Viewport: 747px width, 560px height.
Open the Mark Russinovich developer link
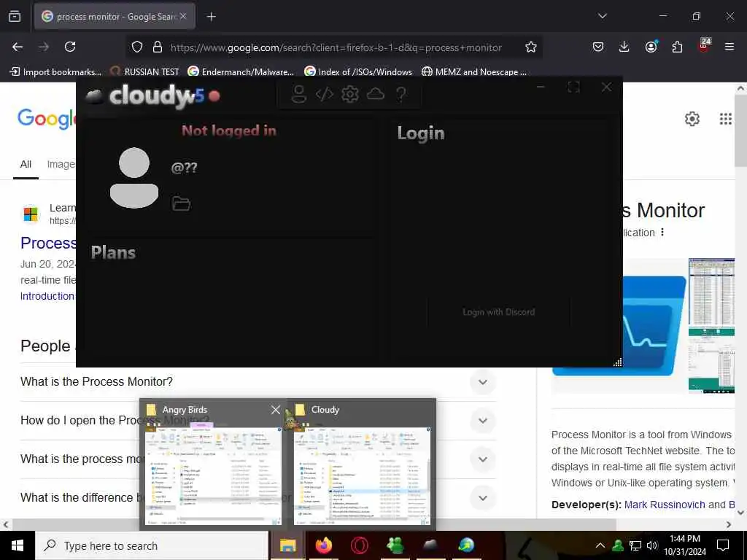[x=664, y=505]
